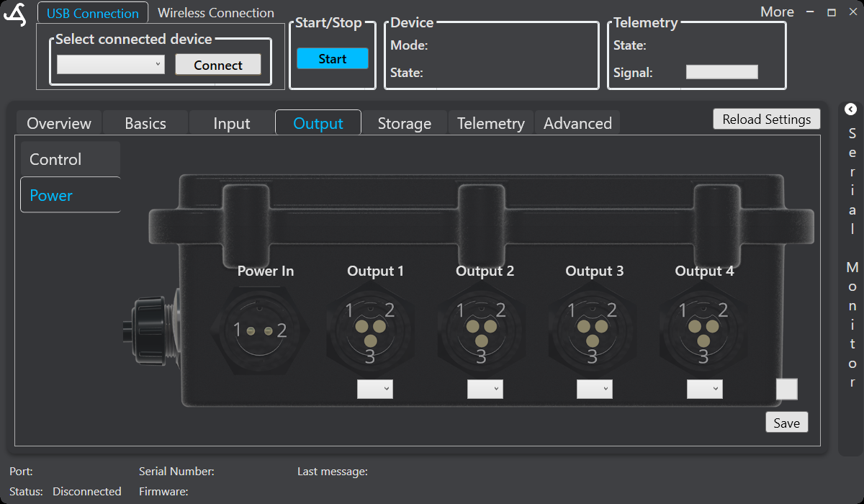Save the output power settings
This screenshot has height=504, width=864.
787,423
